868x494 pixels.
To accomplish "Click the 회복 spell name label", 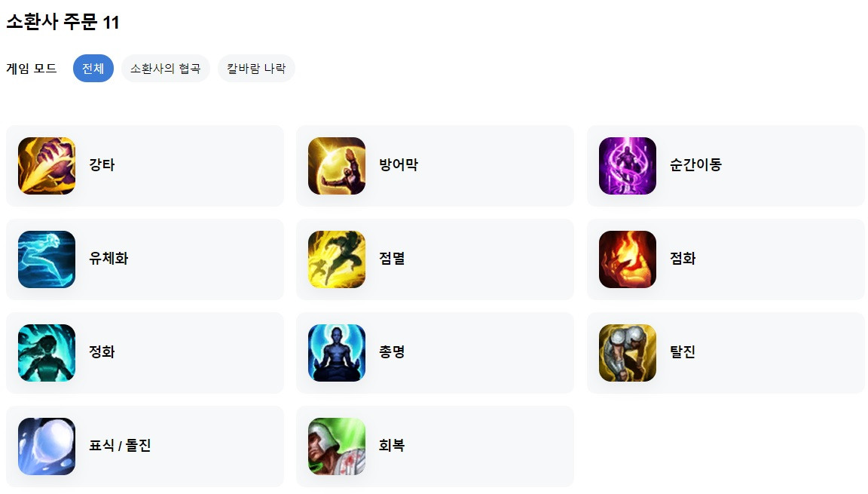I will click(x=392, y=445).
